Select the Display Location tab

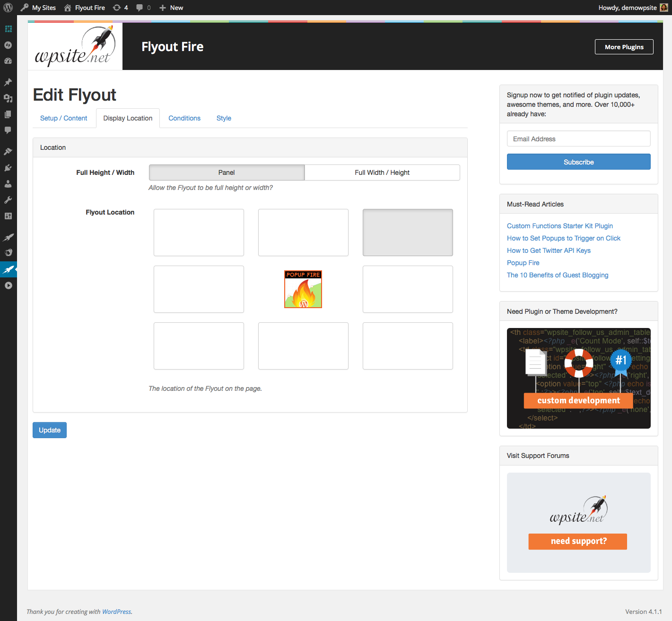click(x=128, y=118)
